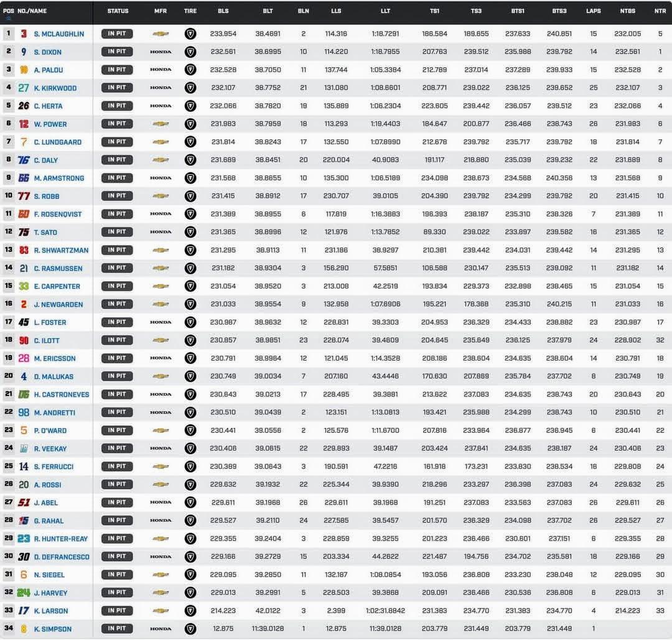Sort by the STATUS column header
Screen dimensions: 672x640
point(118,11)
